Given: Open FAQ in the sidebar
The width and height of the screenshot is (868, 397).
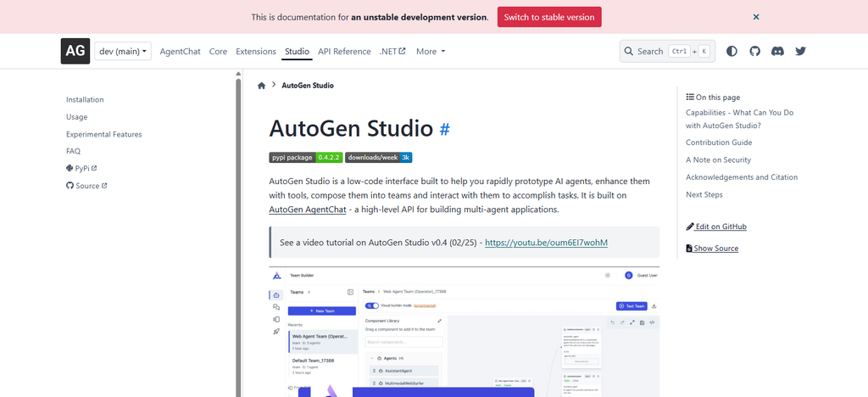Looking at the screenshot, I should pyautogui.click(x=73, y=151).
